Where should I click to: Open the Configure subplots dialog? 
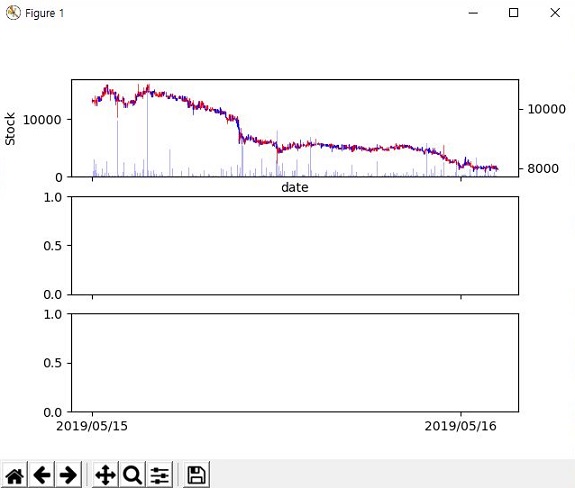[x=160, y=476]
